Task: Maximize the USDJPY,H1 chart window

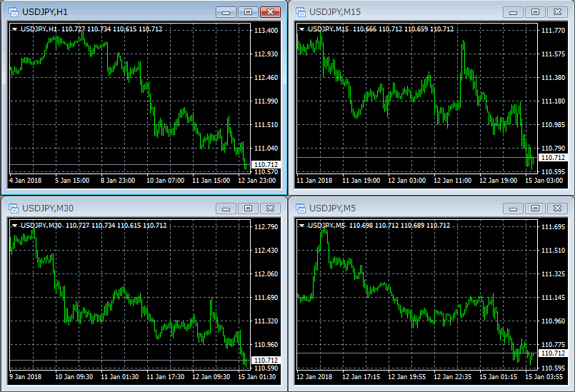Action: [248, 12]
